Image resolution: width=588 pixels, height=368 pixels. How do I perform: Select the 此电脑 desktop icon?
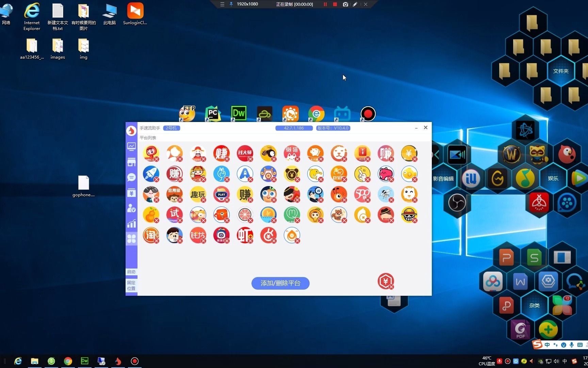tap(110, 14)
